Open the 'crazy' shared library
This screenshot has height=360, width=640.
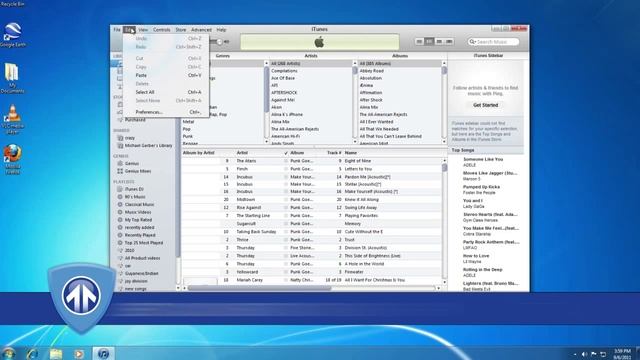coord(130,138)
